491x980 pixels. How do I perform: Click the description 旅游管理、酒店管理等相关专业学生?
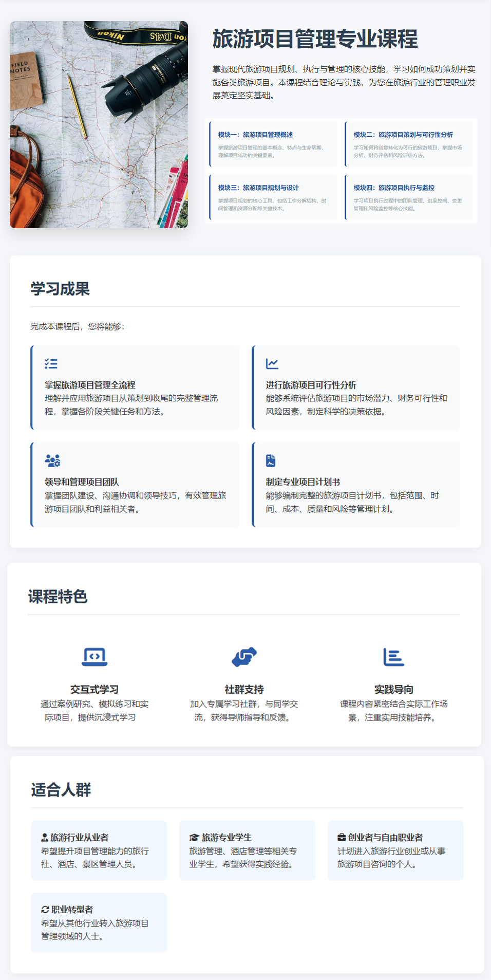(x=243, y=858)
